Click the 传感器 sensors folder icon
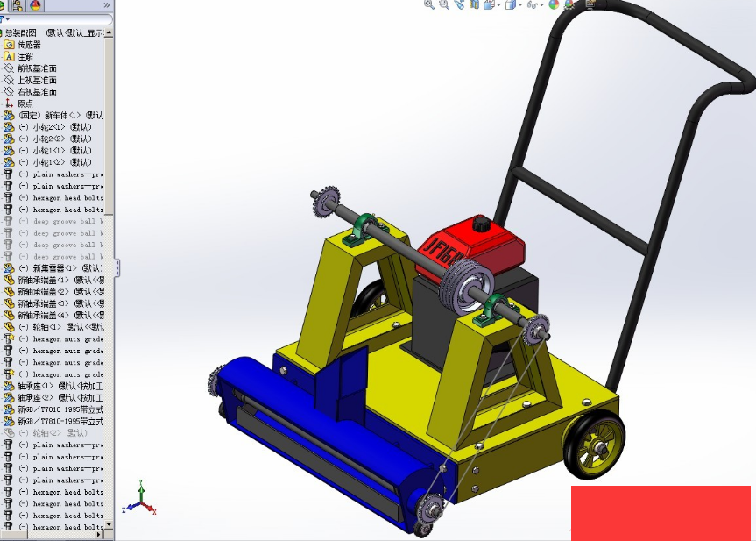The width and height of the screenshot is (756, 541). tap(9, 45)
